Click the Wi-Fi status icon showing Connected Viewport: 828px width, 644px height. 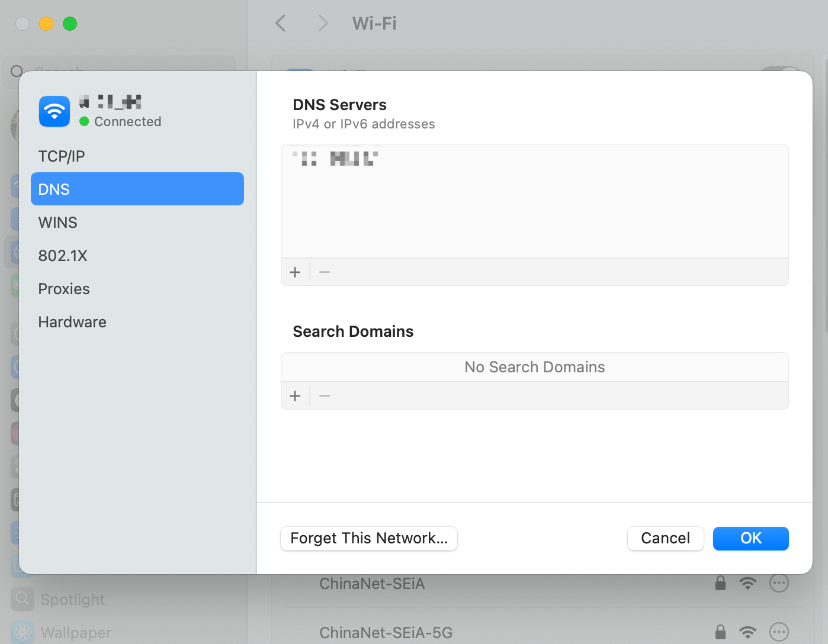tap(54, 111)
